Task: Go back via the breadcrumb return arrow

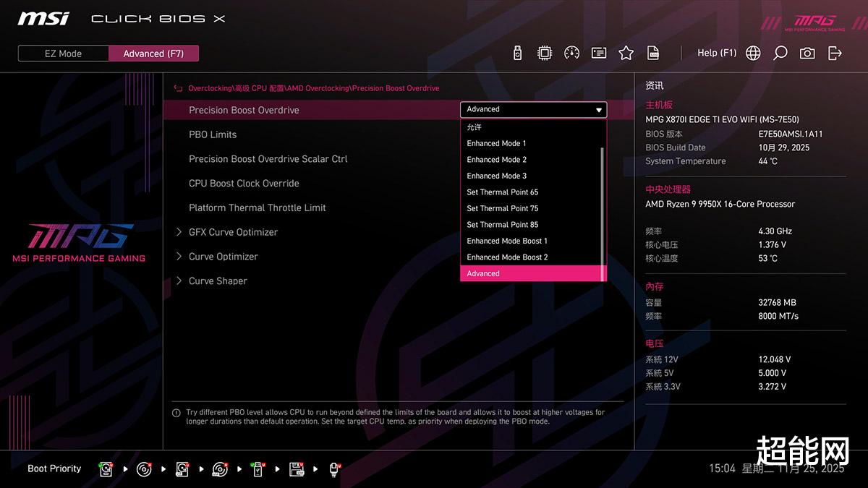Action: point(178,88)
